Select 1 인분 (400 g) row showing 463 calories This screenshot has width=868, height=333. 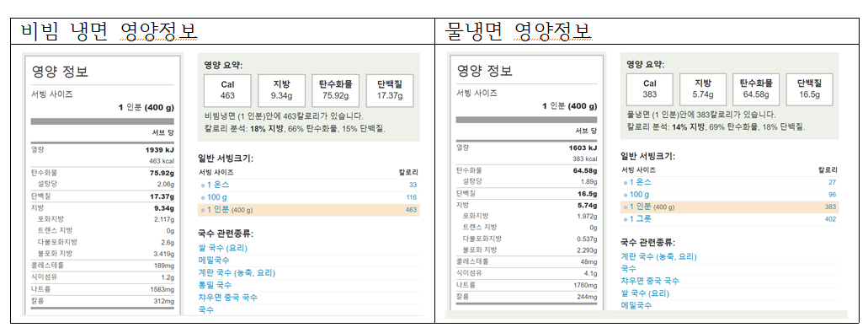308,210
